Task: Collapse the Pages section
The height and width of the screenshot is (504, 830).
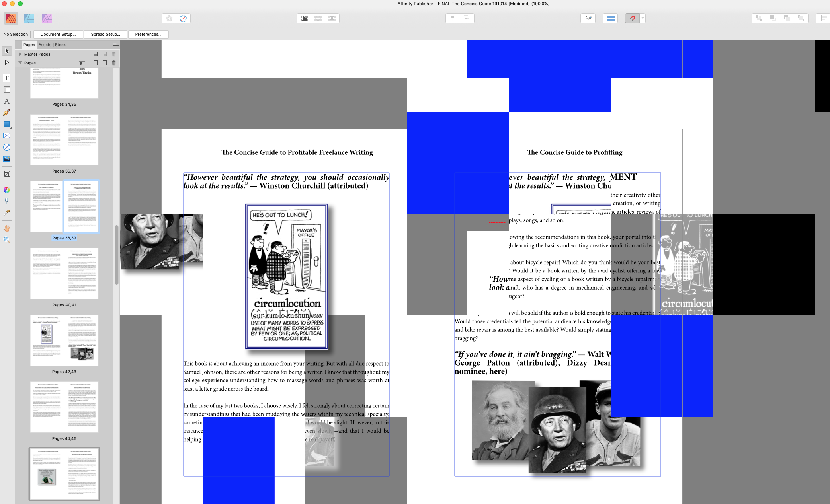Action: (20, 62)
